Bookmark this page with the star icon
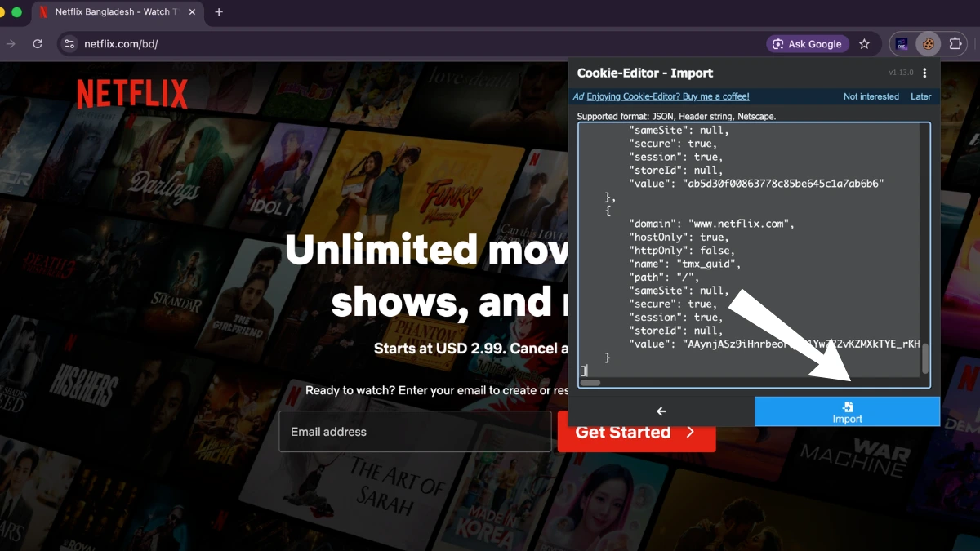This screenshot has width=980, height=551. coord(864,44)
